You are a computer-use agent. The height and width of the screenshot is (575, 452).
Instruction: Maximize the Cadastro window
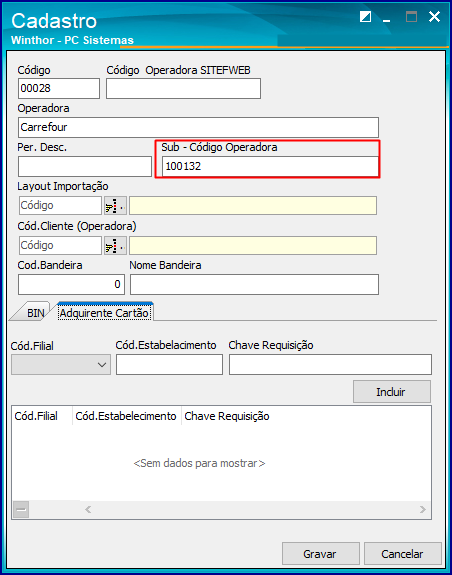pos(411,17)
